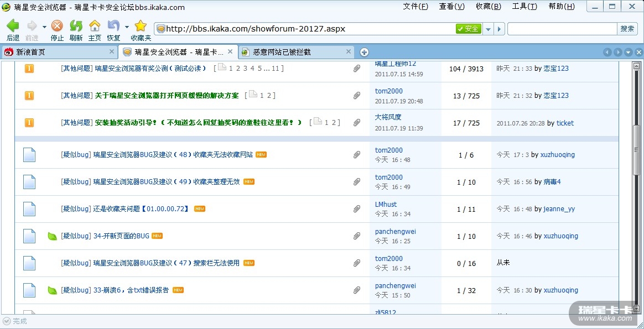Close the 瑞星安全浏览器 tab

[x=230, y=51]
